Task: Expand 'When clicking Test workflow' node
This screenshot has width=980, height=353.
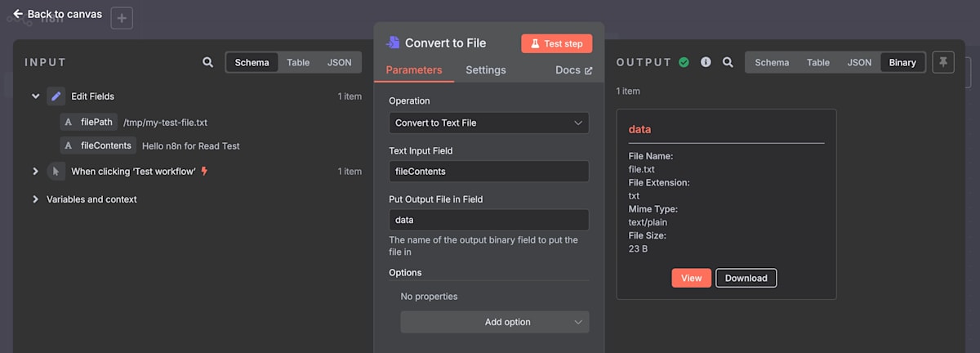Action: coord(35,172)
